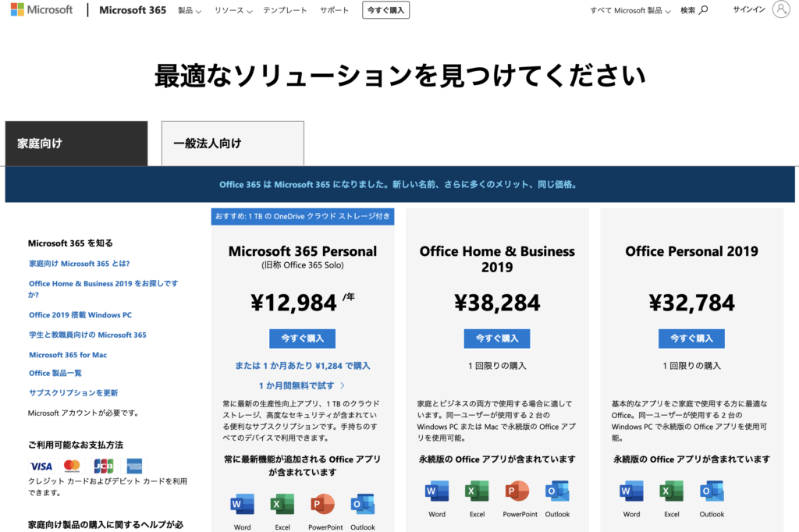The image size is (799, 532).
Task: Open the テンプレート menu item
Action: (285, 10)
